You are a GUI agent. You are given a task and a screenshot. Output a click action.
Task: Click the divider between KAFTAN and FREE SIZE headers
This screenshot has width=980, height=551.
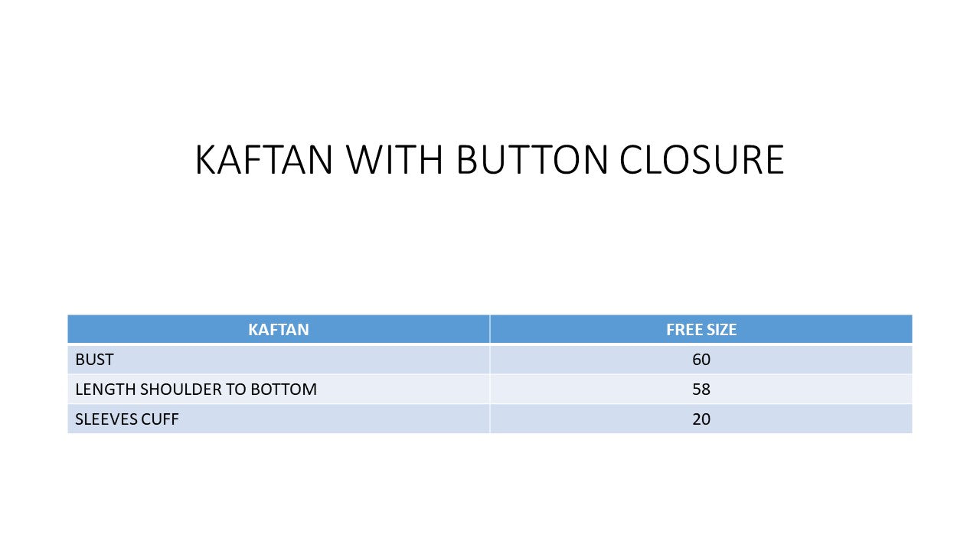(490, 330)
